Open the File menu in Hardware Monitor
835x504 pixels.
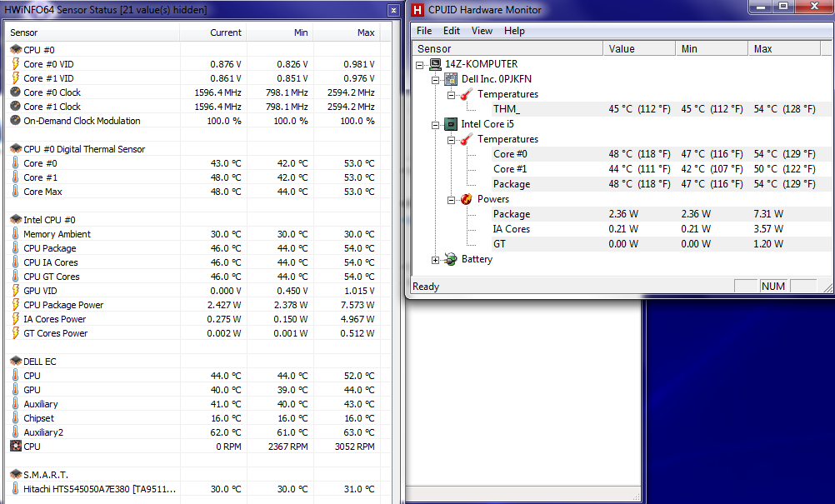[x=424, y=31]
